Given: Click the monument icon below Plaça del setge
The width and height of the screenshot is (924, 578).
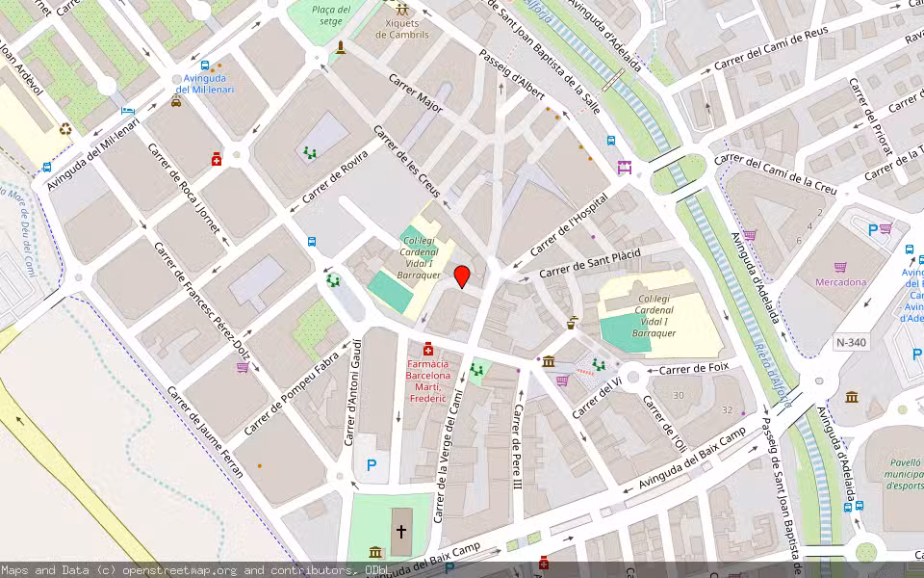Looking at the screenshot, I should (341, 47).
